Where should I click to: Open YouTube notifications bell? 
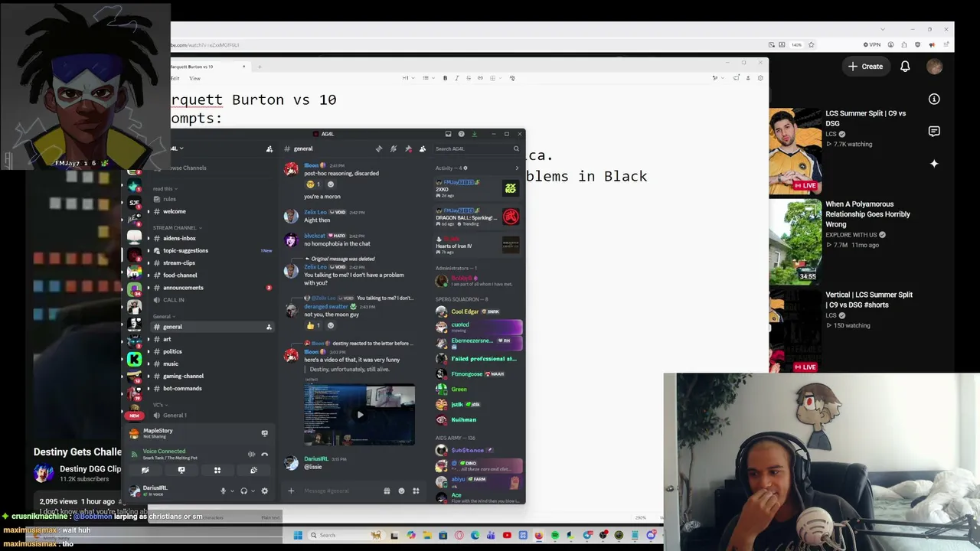point(905,67)
